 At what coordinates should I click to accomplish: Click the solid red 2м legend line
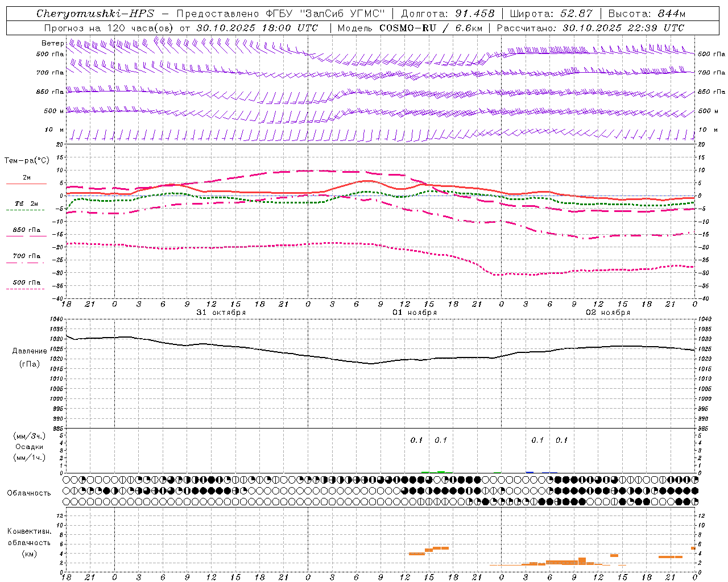(26, 184)
